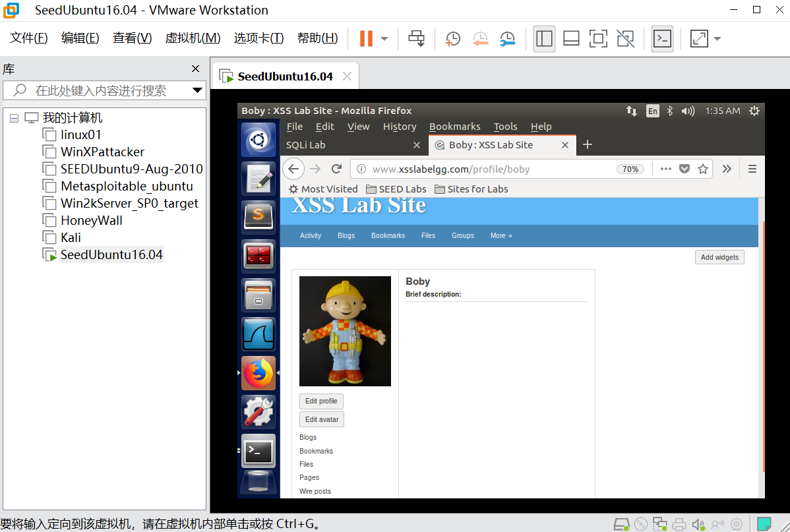The image size is (790, 532).
Task: Open the SEED Labs bookmarks folder
Action: (x=396, y=189)
